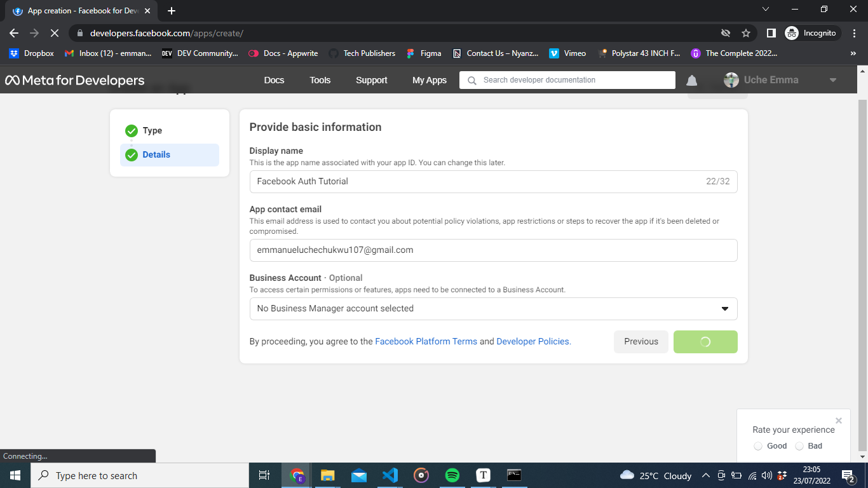The height and width of the screenshot is (488, 868).
Task: Open Facebook Platform Terms link
Action: pos(426,341)
